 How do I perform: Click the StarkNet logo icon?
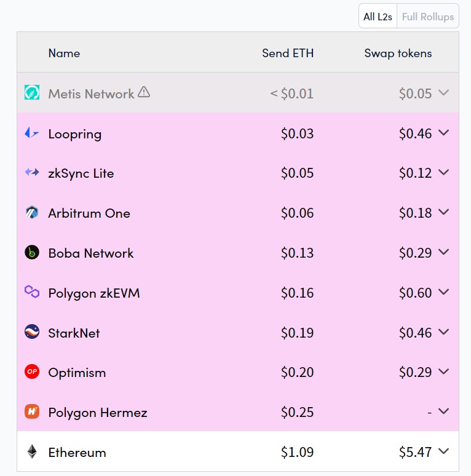click(32, 331)
